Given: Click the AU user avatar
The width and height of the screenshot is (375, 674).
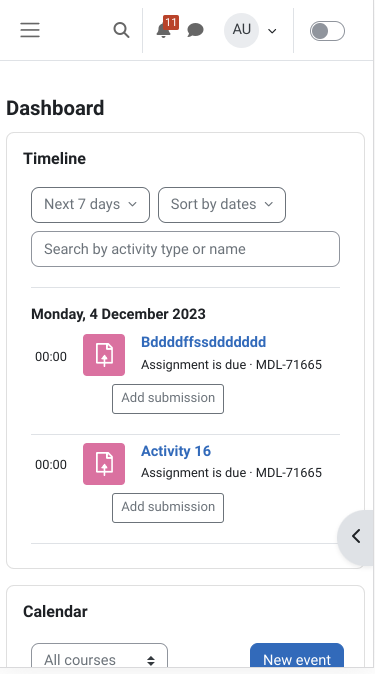Looking at the screenshot, I should pos(241,30).
